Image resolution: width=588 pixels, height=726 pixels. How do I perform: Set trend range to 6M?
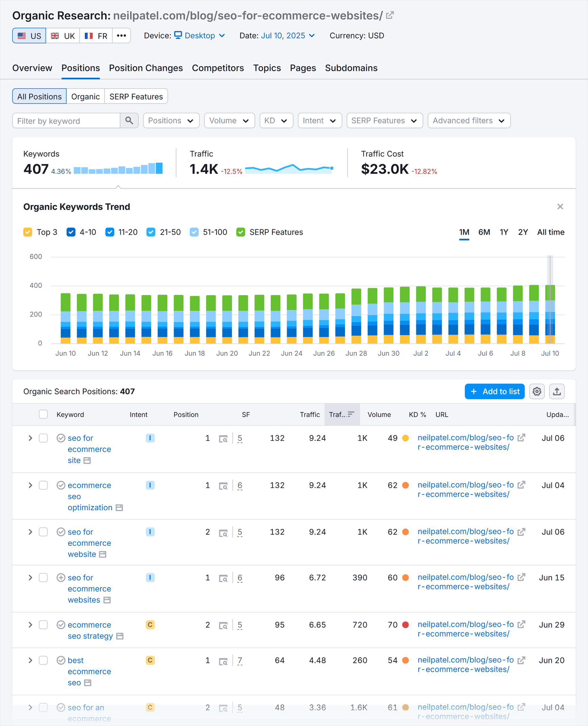[x=484, y=232]
